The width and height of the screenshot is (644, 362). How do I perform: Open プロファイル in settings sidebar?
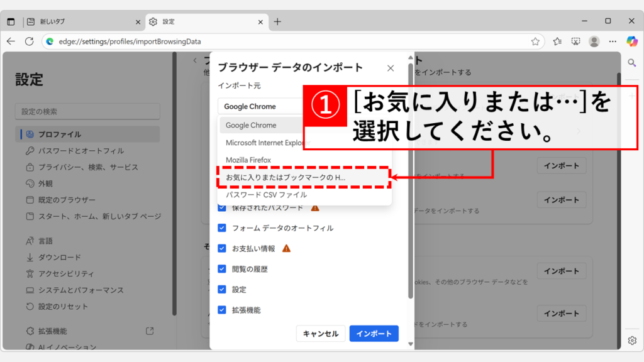pos(87,134)
